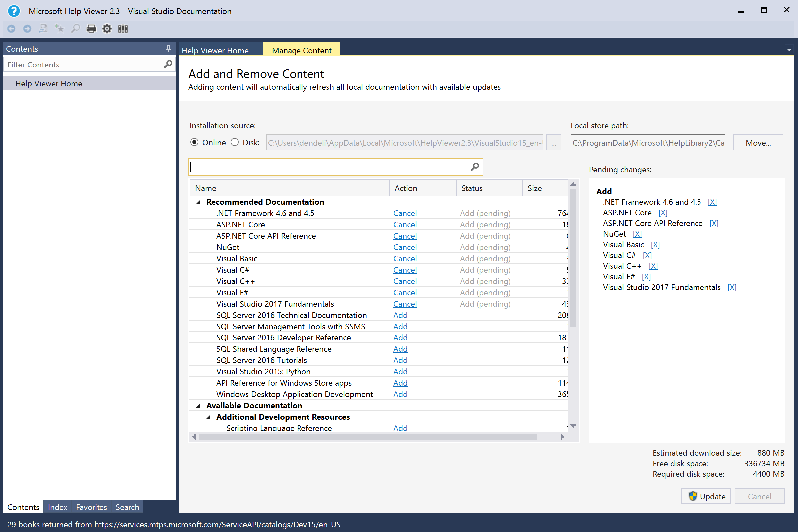Switch to the Index tab
Viewport: 798px width, 532px height.
57,507
